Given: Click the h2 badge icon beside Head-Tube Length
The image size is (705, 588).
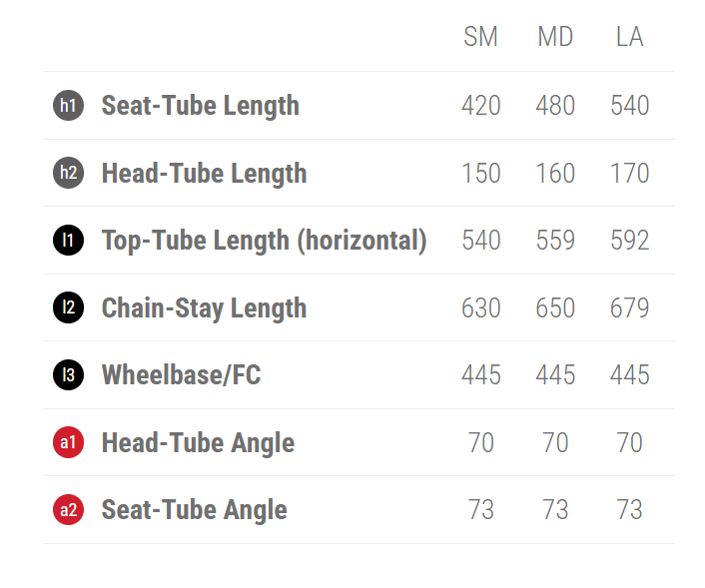Looking at the screenshot, I should [68, 173].
